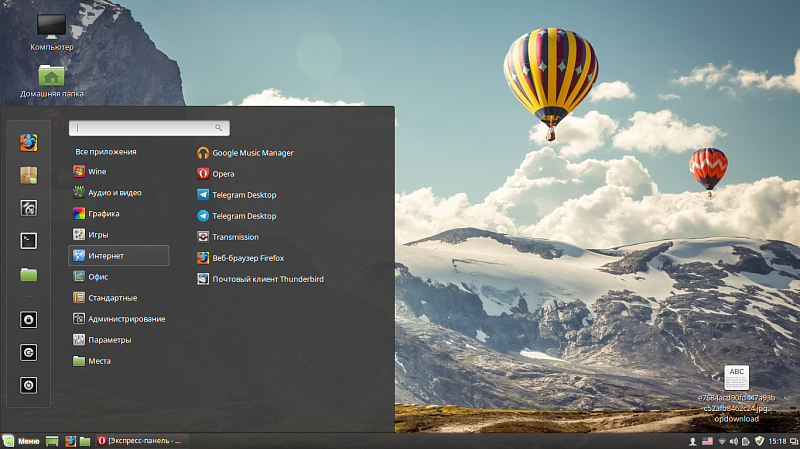Screen dimensions: 800x449
Task: Select the Wine category
Action: click(96, 172)
